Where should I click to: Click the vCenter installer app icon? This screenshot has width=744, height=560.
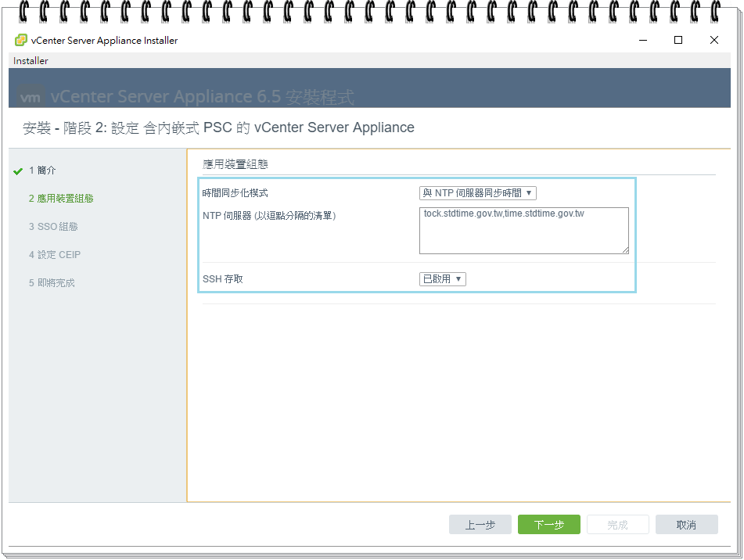21,41
